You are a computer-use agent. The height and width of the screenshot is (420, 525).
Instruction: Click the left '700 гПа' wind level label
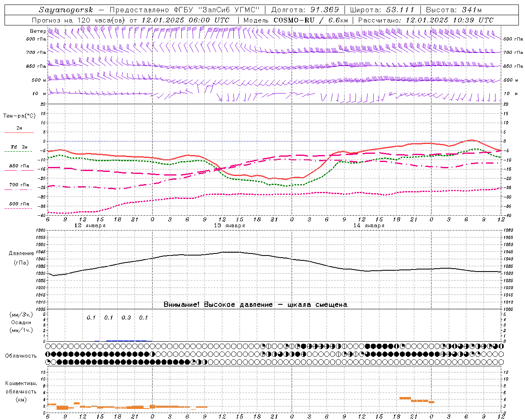point(36,52)
